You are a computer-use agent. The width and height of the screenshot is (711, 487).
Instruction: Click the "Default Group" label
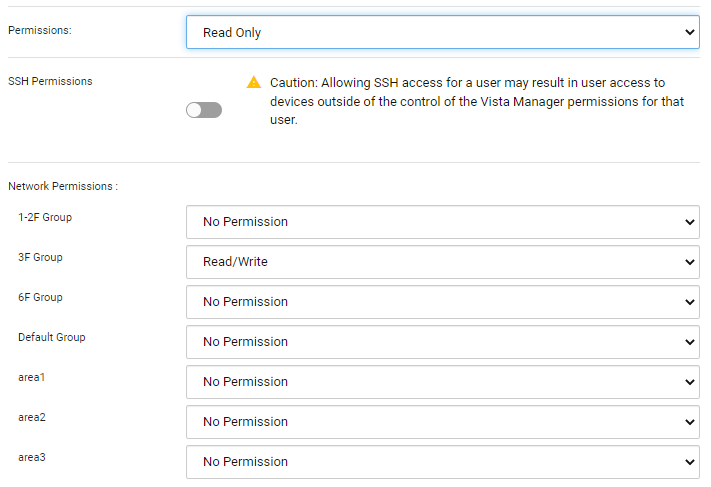[52, 337]
